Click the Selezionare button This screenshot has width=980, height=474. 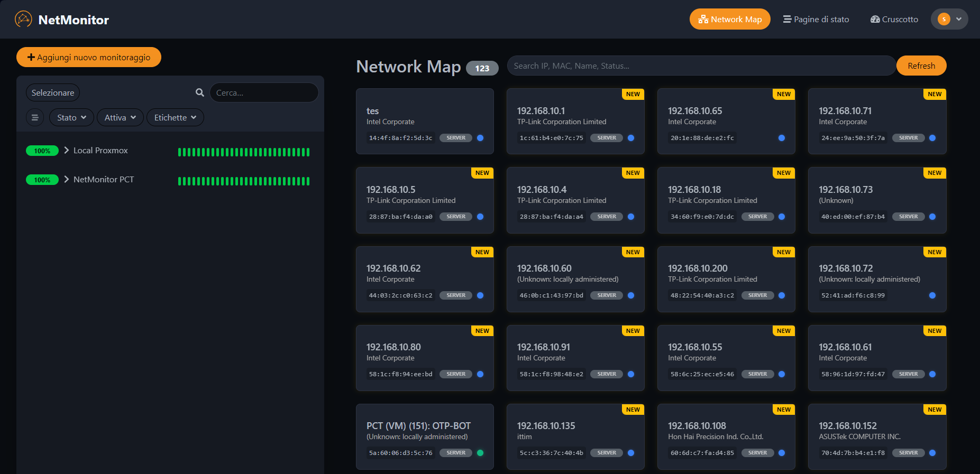point(53,92)
